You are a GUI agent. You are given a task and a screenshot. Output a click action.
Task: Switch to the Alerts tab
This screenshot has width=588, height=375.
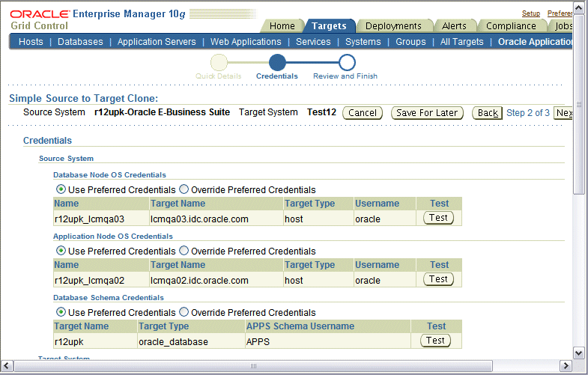pyautogui.click(x=454, y=26)
